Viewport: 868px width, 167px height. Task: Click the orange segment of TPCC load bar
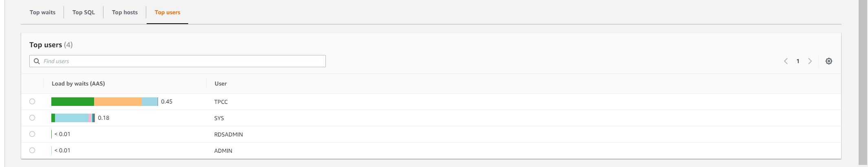point(118,101)
